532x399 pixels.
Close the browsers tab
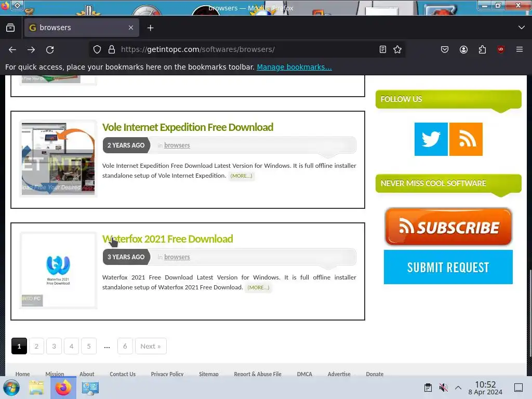click(x=131, y=28)
